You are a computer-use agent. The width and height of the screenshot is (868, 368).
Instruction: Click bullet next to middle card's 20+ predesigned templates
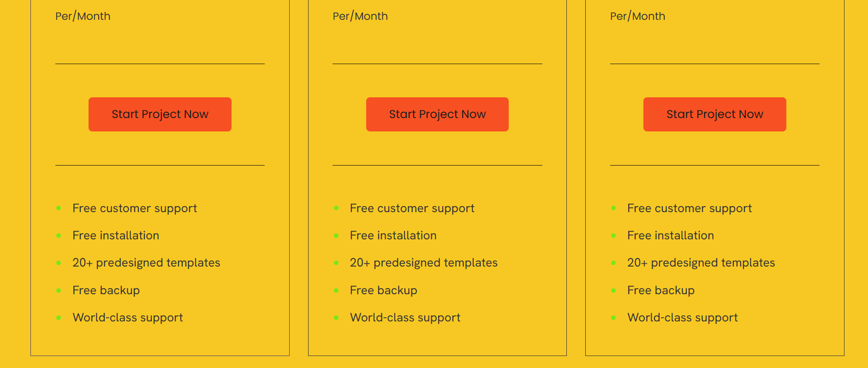(336, 263)
